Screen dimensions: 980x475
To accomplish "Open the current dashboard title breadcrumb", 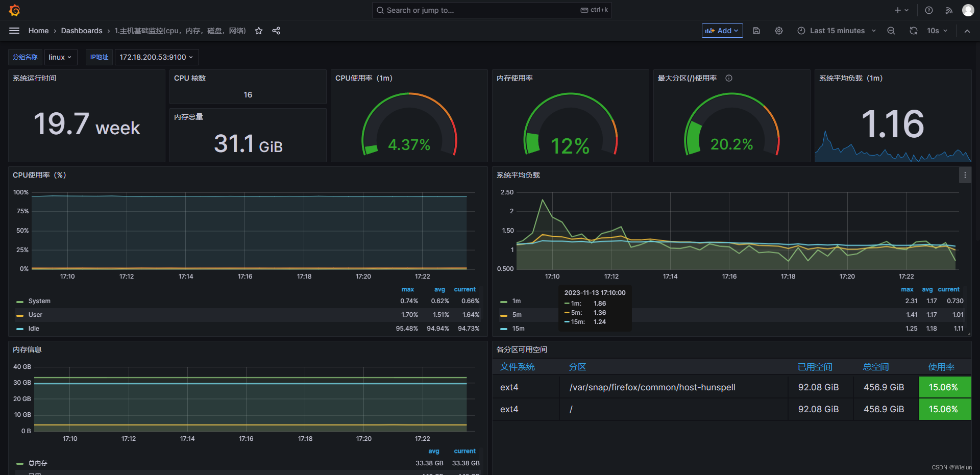I will pyautogui.click(x=180, y=31).
